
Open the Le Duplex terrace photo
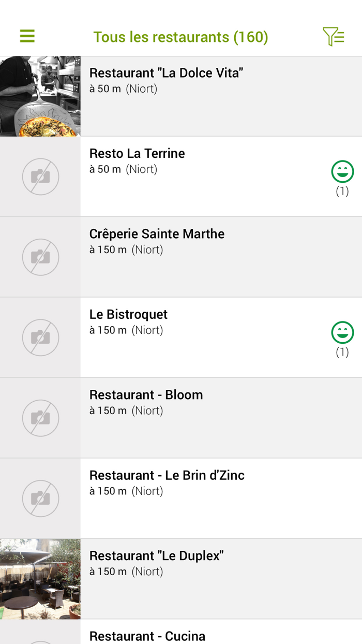tap(40, 579)
